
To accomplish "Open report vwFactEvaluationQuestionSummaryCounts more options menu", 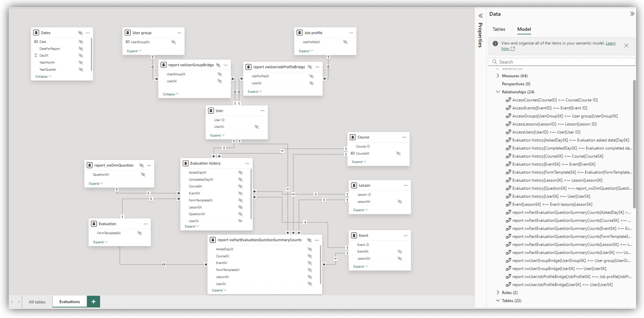I will (x=317, y=240).
